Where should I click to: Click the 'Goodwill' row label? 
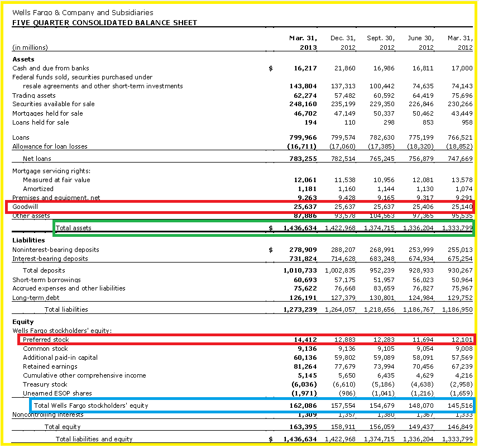[x=25, y=207]
